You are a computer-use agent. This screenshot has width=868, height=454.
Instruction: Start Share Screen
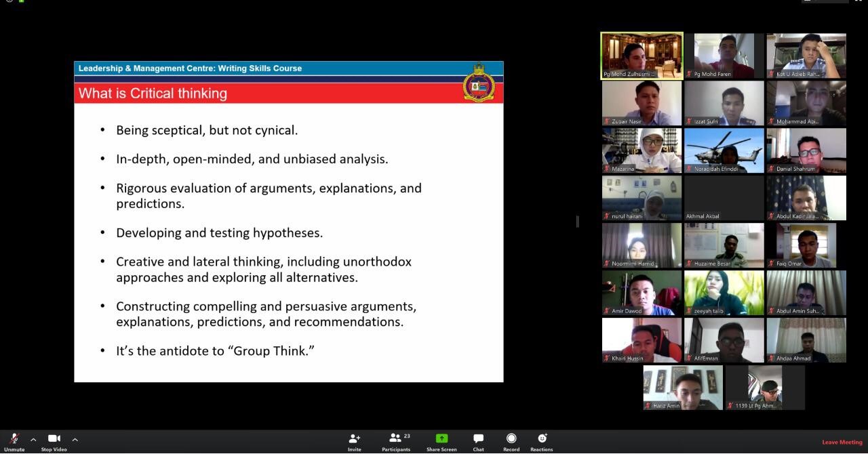pyautogui.click(x=441, y=442)
